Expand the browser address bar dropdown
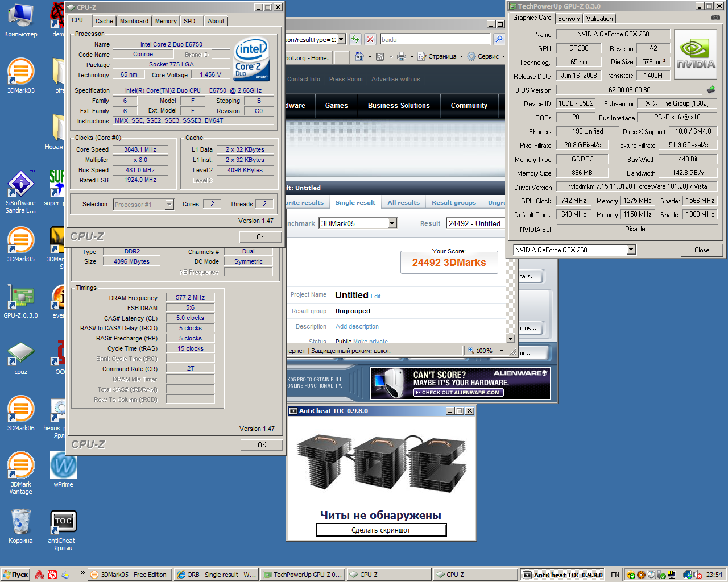Viewport: 728px width, 582px height. point(341,39)
